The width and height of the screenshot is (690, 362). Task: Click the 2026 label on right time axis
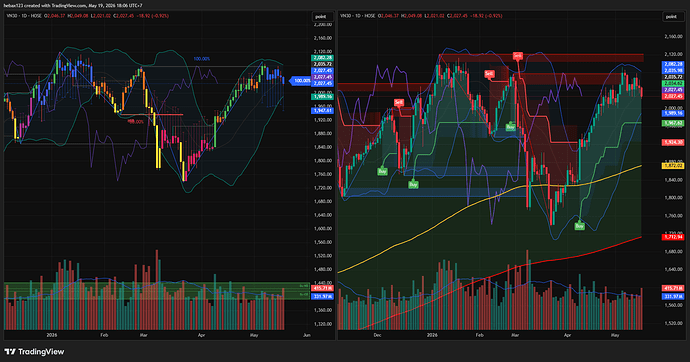pos(432,335)
